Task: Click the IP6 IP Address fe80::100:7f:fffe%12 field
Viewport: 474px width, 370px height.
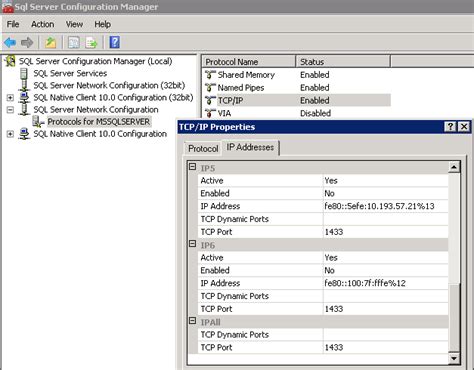Action: coord(385,283)
